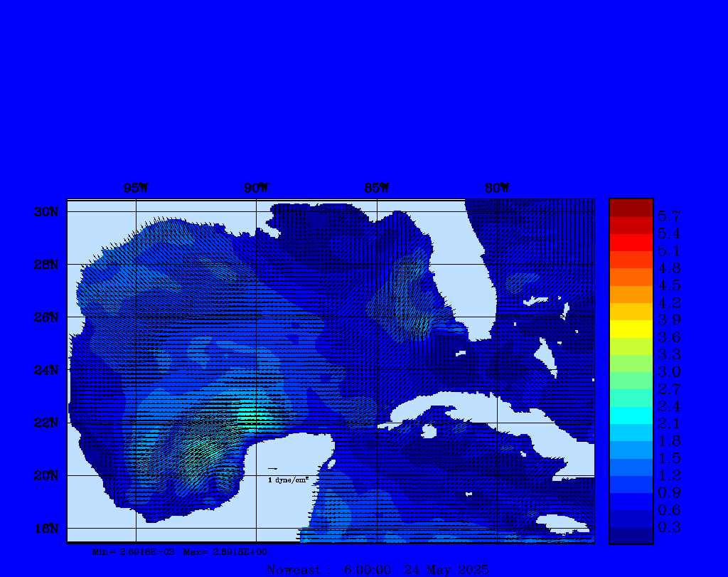
Task: Select the 85W longitude label
Action: coord(377,189)
